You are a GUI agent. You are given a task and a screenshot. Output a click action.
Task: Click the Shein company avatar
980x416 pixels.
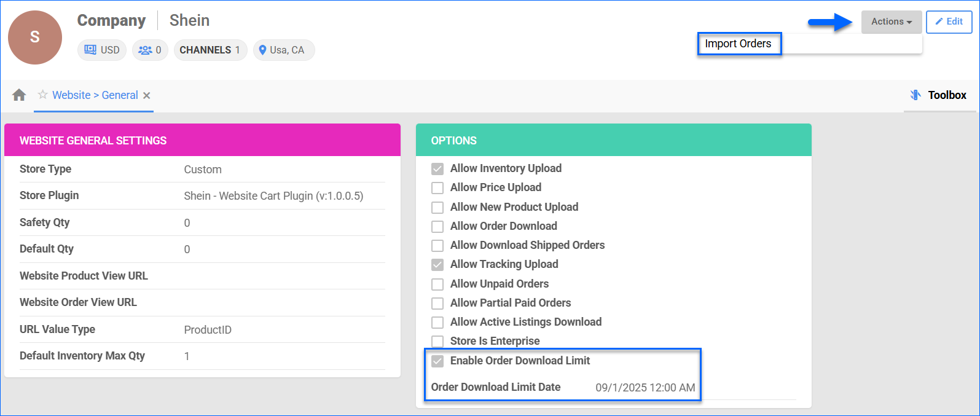click(35, 37)
